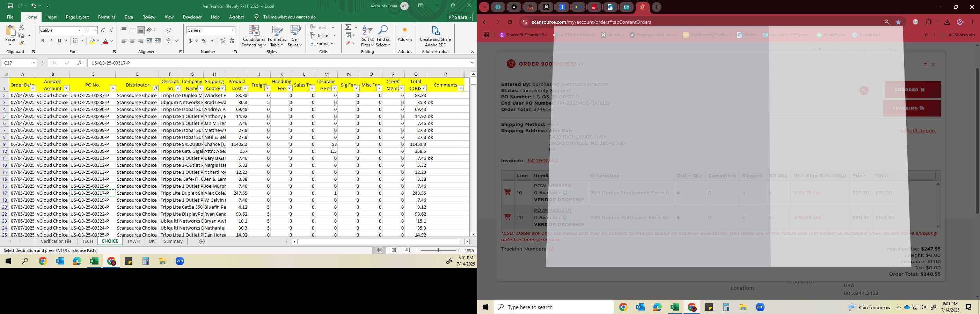This screenshot has width=980, height=314.
Task: Click the Windows search box on right taskbar
Action: click(554, 307)
